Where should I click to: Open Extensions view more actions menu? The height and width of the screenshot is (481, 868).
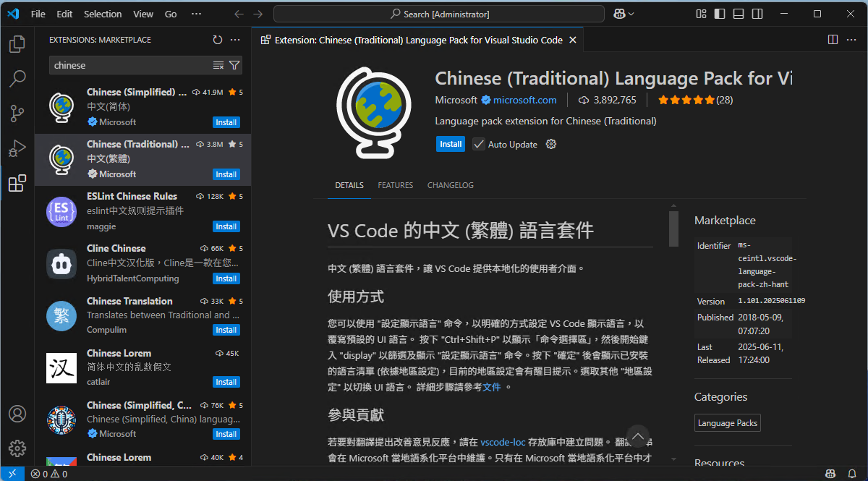[x=235, y=40]
